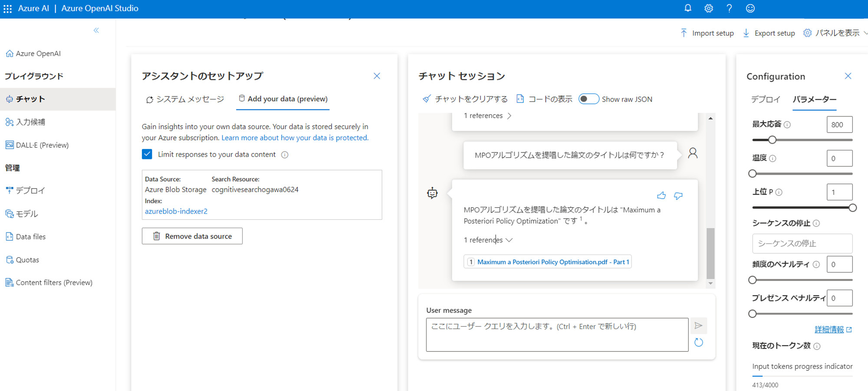Click the regenerate refresh icon
The height and width of the screenshot is (391, 868).
(699, 342)
